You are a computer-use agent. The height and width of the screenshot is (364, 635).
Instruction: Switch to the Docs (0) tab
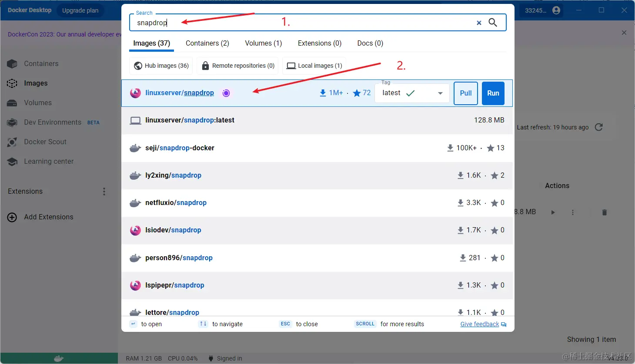point(370,43)
